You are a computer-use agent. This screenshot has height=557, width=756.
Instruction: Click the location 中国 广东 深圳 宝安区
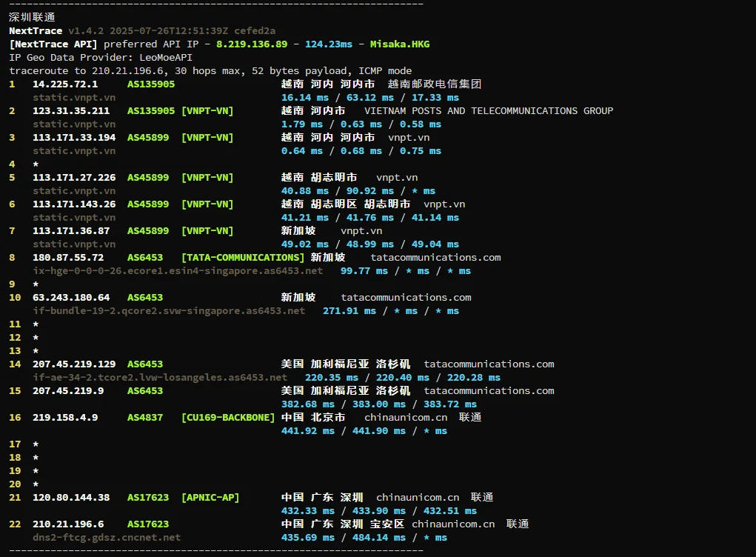343,524
